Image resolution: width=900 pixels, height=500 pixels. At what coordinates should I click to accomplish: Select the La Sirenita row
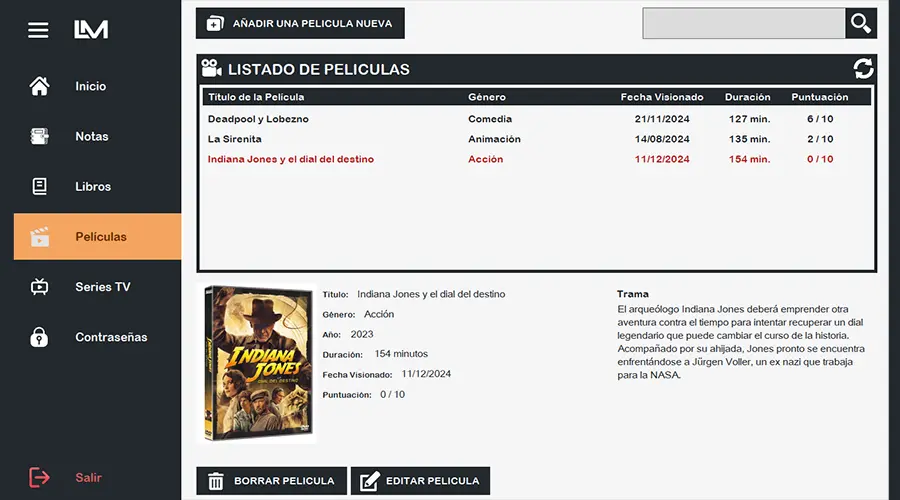(537, 139)
